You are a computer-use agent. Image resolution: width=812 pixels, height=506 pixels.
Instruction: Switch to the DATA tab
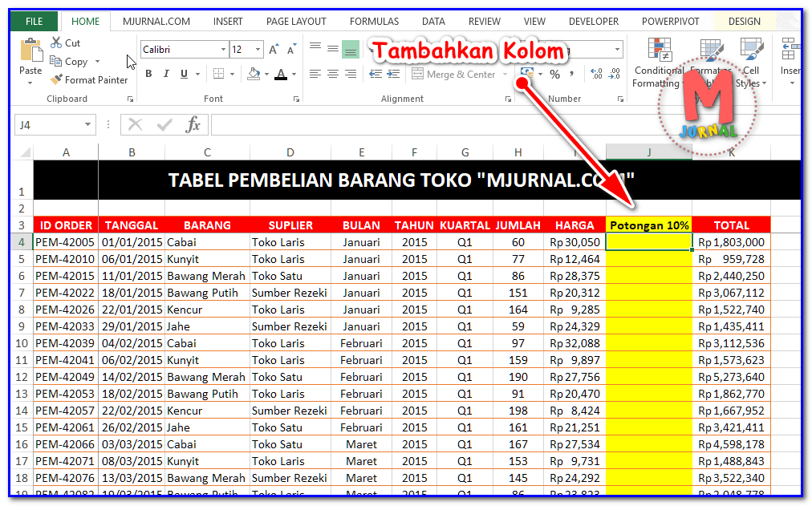click(x=433, y=21)
